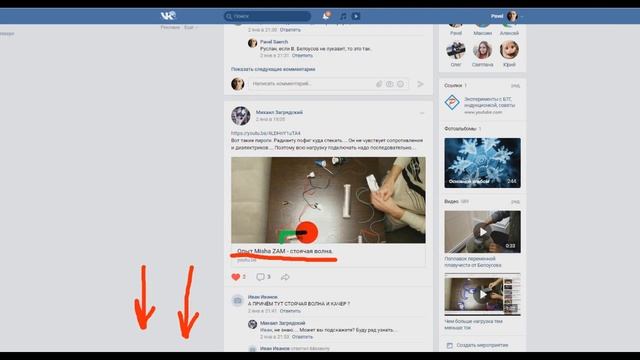Open the video play icon in header
Image resolution: width=640 pixels, height=360 pixels.
(356, 16)
